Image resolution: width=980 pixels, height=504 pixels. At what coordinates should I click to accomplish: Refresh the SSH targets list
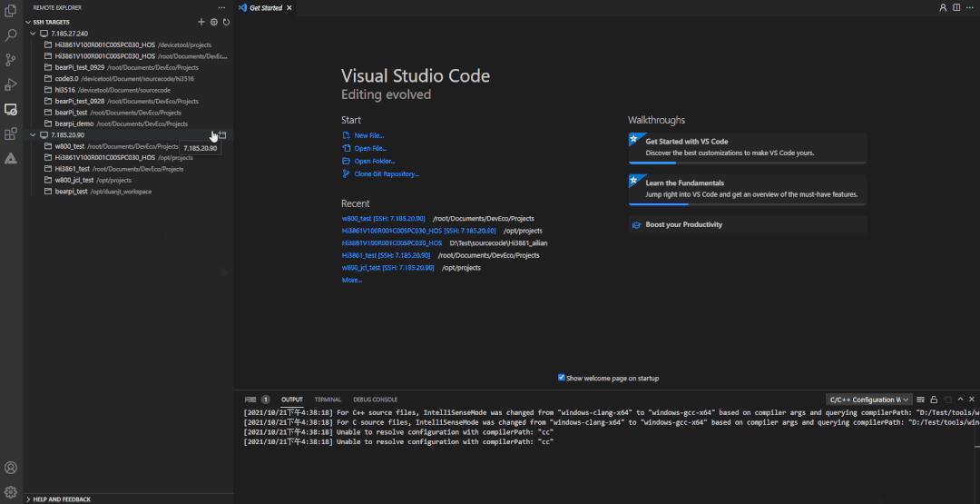[x=226, y=22]
